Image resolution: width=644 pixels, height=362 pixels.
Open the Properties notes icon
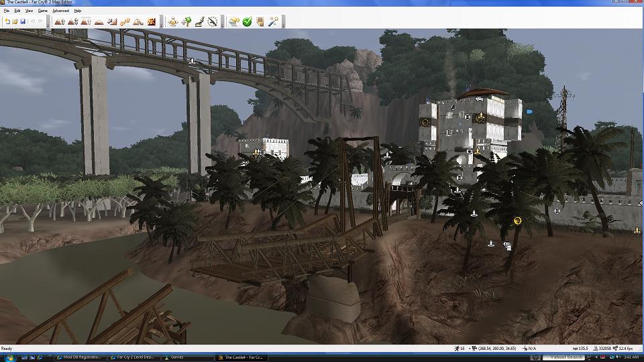(x=260, y=21)
